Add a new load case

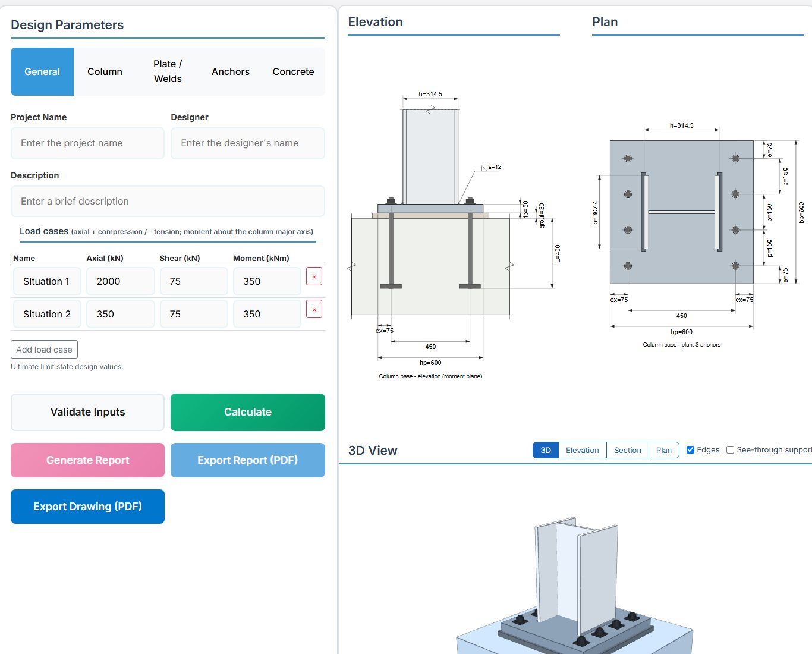[45, 350]
